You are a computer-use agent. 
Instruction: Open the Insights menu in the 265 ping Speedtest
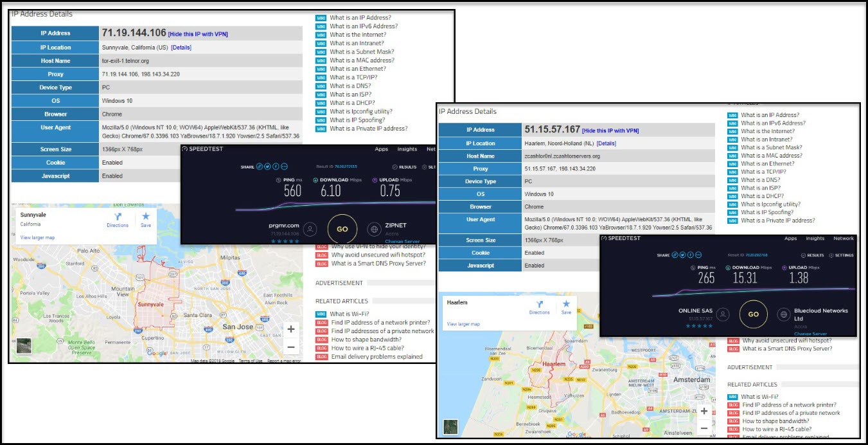click(815, 239)
